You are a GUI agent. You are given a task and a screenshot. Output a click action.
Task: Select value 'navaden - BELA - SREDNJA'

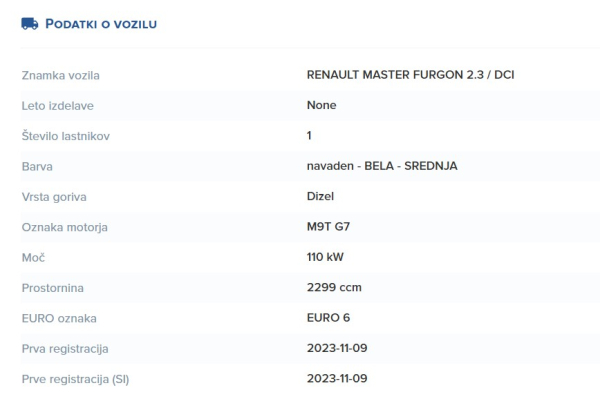click(382, 166)
